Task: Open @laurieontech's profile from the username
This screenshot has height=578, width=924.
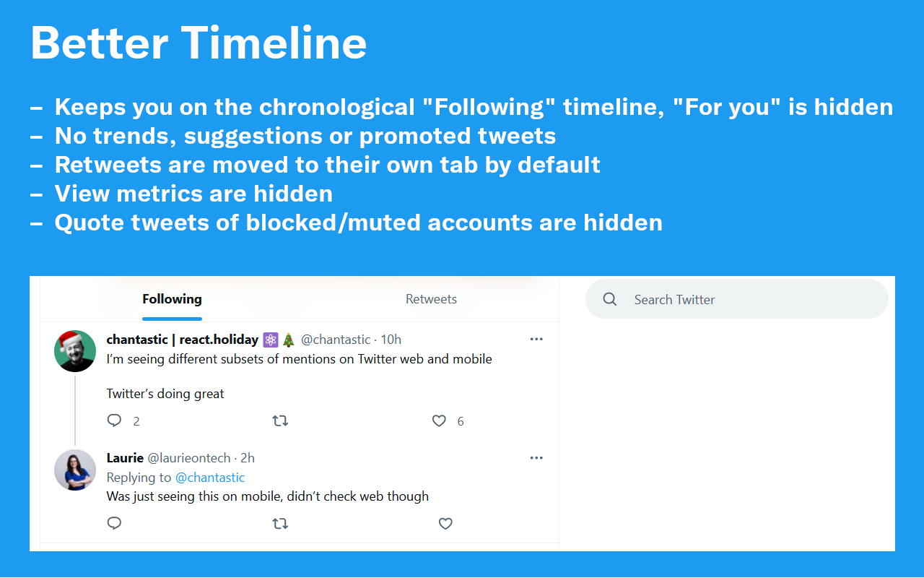Action: pos(190,457)
